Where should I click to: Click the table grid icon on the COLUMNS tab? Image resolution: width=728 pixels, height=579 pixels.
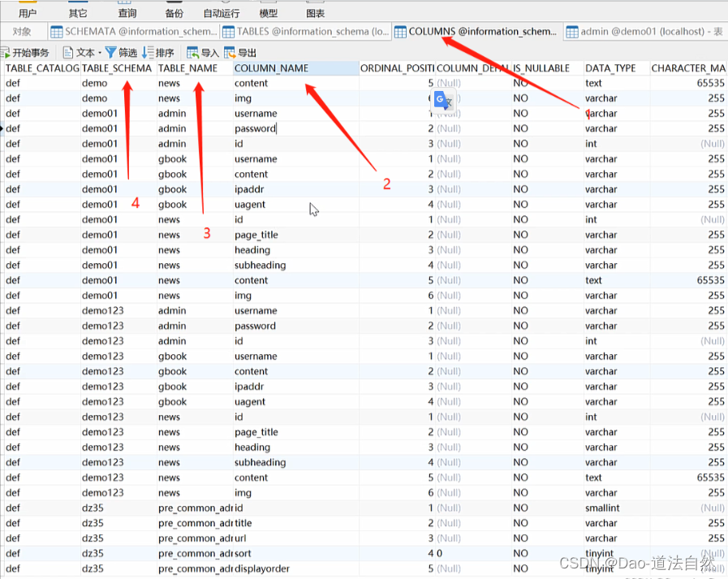(x=399, y=32)
